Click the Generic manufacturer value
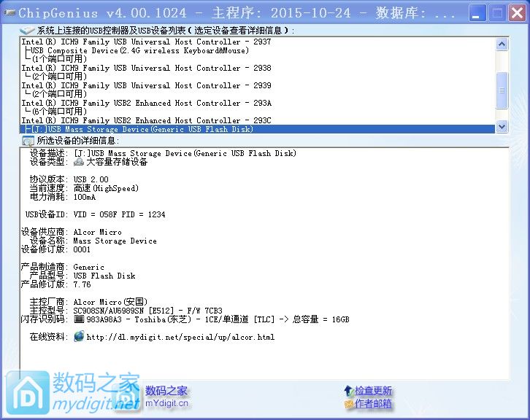Image resolution: width=530 pixels, height=420 pixels. tap(88, 267)
